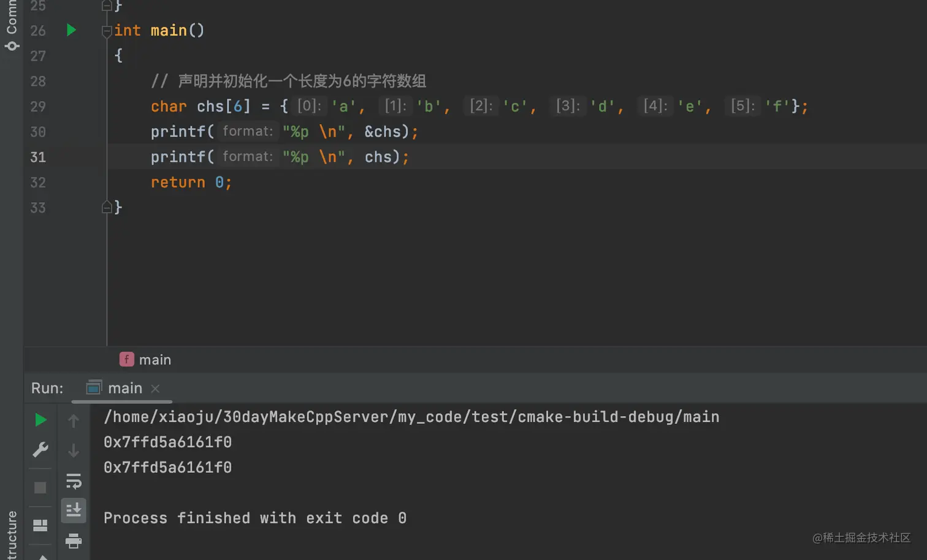The width and height of the screenshot is (927, 560).
Task: Open run configuration wrench settings
Action: pyautogui.click(x=40, y=450)
